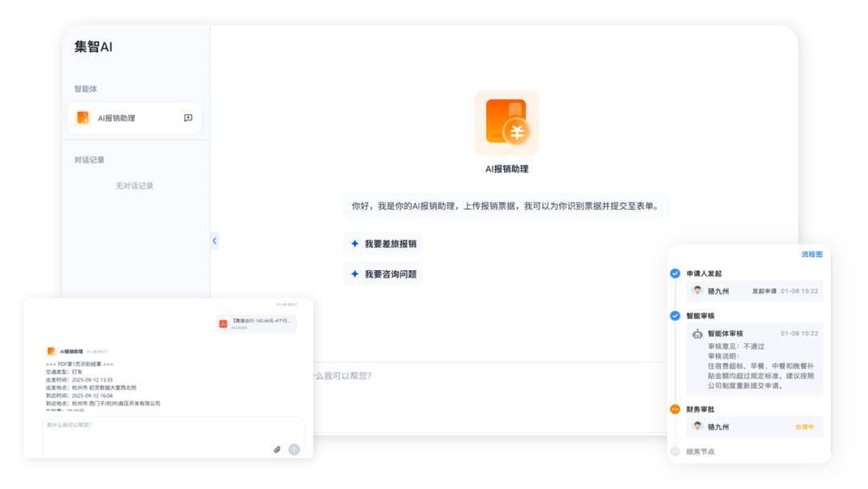Click the 结束节点 label
Image resolution: width=868 pixels, height=489 pixels.
coord(700,452)
